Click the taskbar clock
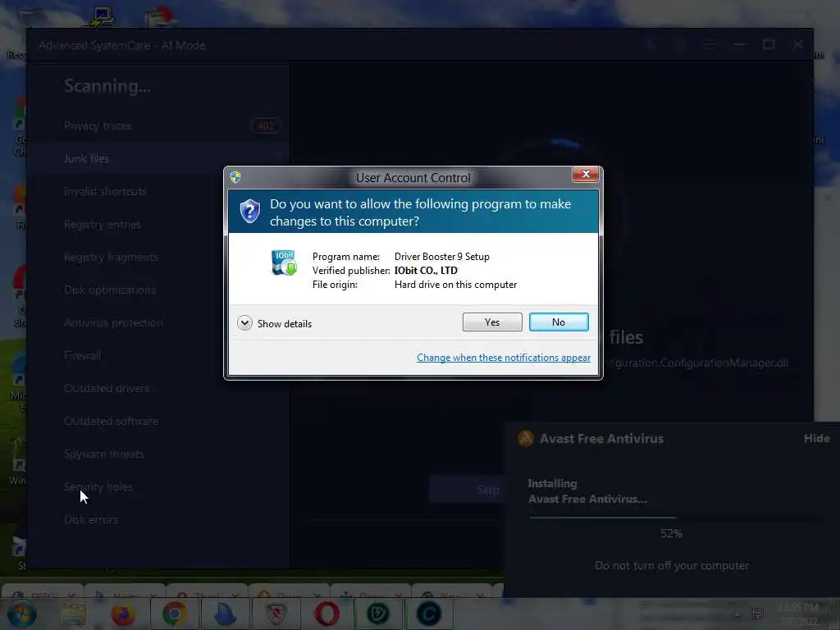The image size is (840, 630). tap(798, 614)
